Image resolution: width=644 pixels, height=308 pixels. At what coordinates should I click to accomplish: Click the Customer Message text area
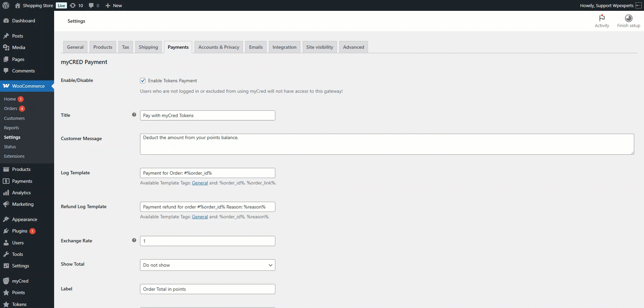(387, 144)
